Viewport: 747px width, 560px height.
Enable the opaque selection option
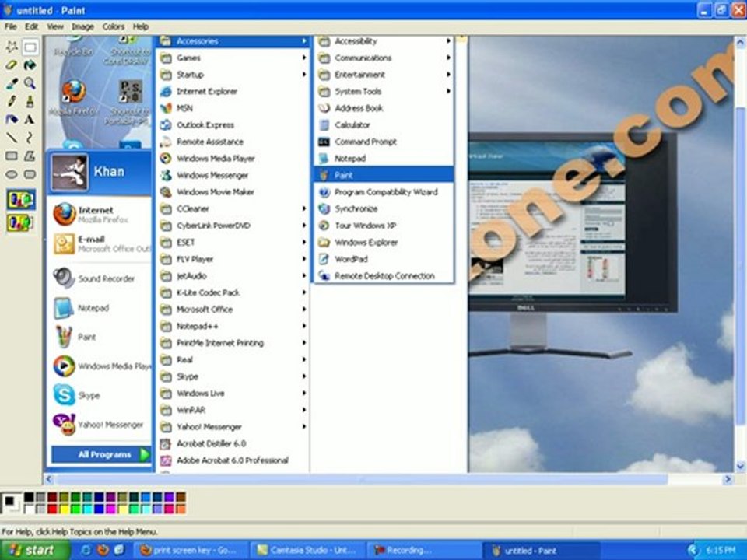(20, 200)
